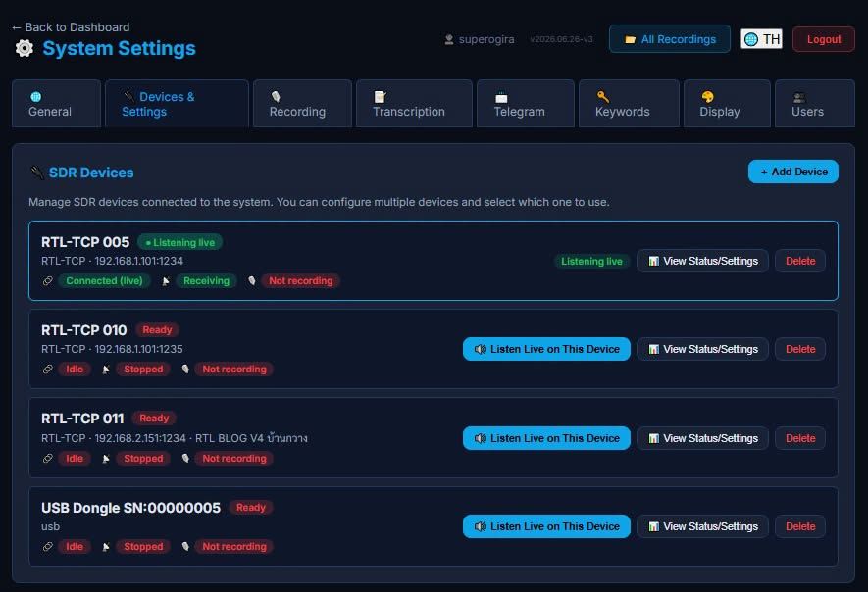Open the Keywords tab
Image resolution: width=868 pixels, height=592 pixels.
[x=629, y=104]
